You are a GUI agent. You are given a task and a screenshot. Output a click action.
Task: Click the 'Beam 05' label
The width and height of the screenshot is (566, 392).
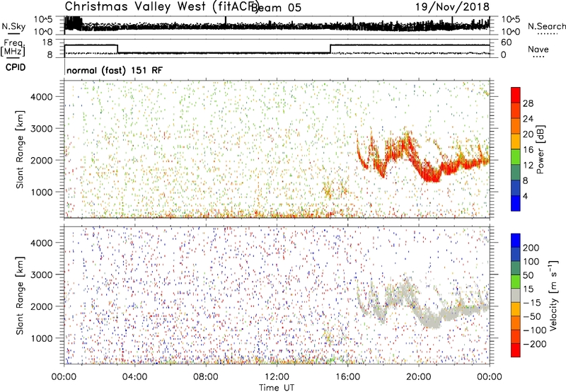(276, 8)
